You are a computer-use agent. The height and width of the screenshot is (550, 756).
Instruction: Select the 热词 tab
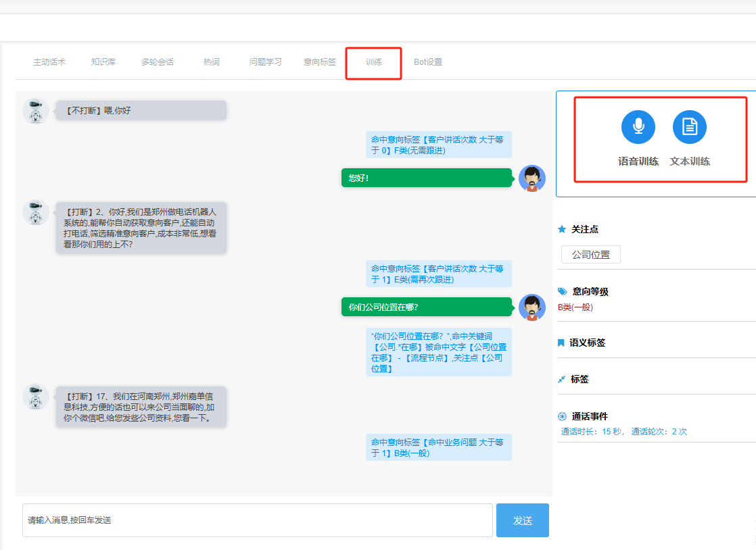tap(212, 62)
